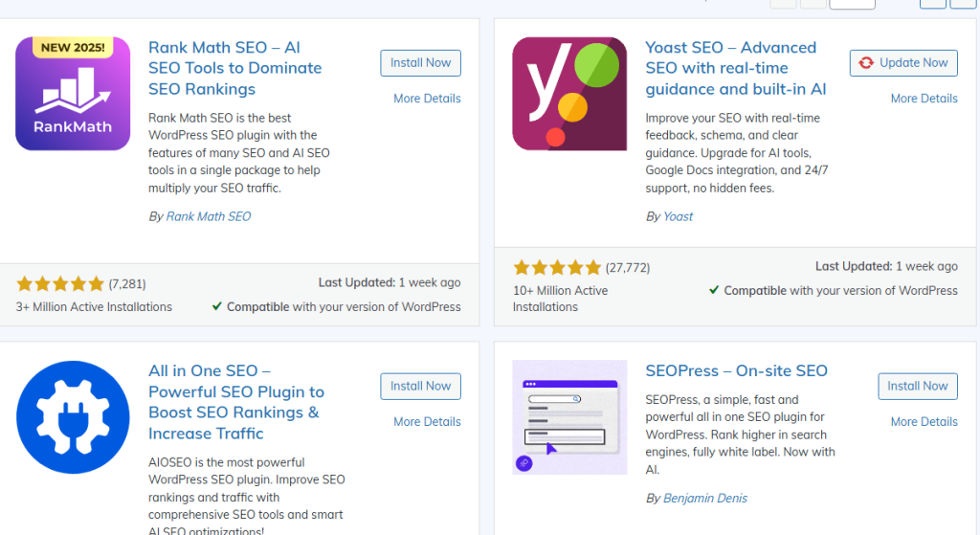Click Rank Math's Compatible checkmark icon
The height and width of the screenshot is (535, 980).
(x=217, y=306)
